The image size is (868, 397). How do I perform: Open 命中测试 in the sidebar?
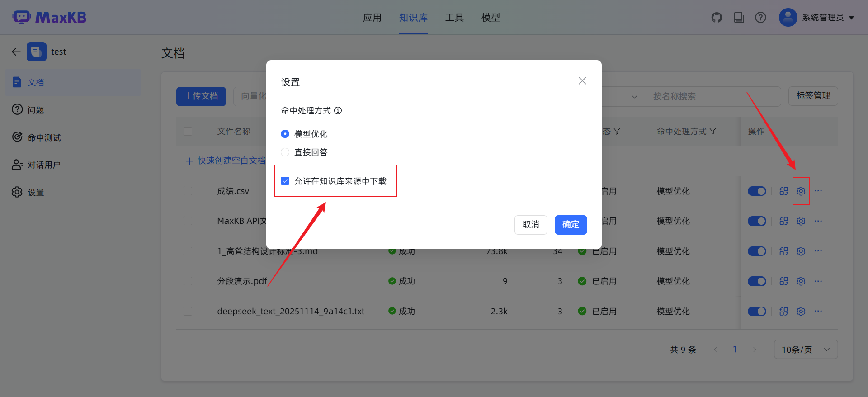(x=44, y=137)
